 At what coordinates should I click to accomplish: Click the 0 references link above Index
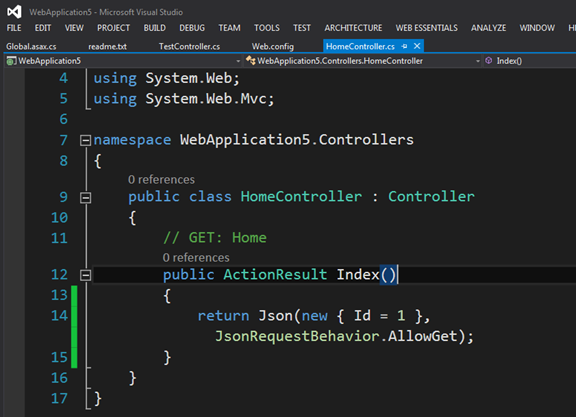(196, 258)
